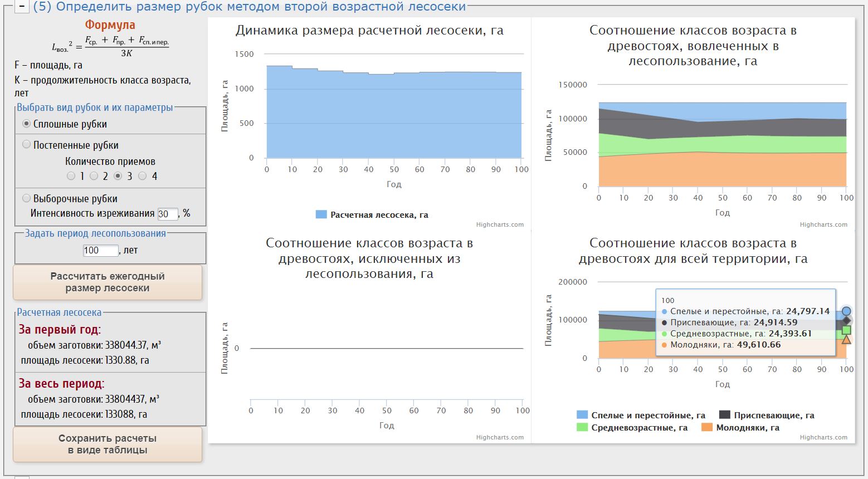The width and height of the screenshot is (868, 479).
Task: Choose 2 for Количество приемов
Action: (94, 176)
